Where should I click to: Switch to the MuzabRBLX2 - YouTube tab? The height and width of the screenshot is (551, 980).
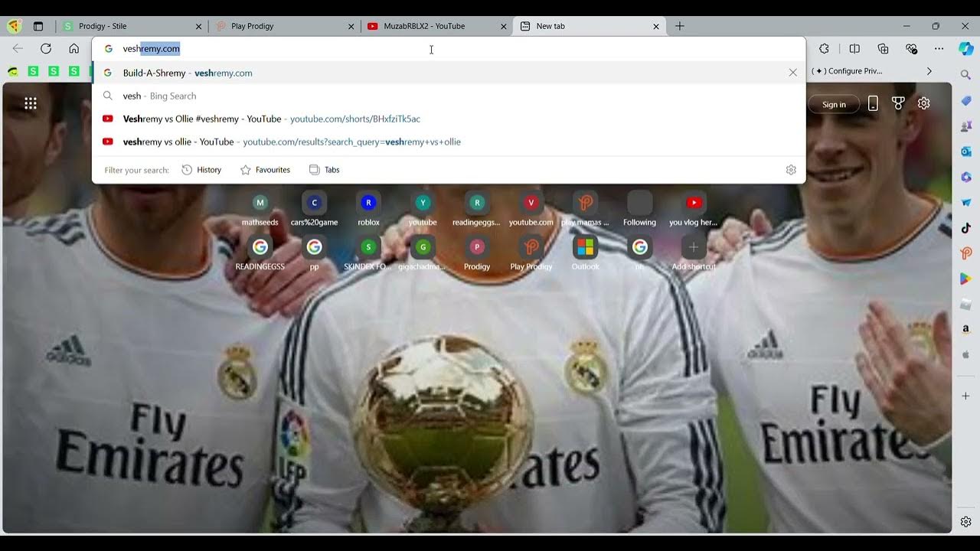pyautogui.click(x=436, y=26)
